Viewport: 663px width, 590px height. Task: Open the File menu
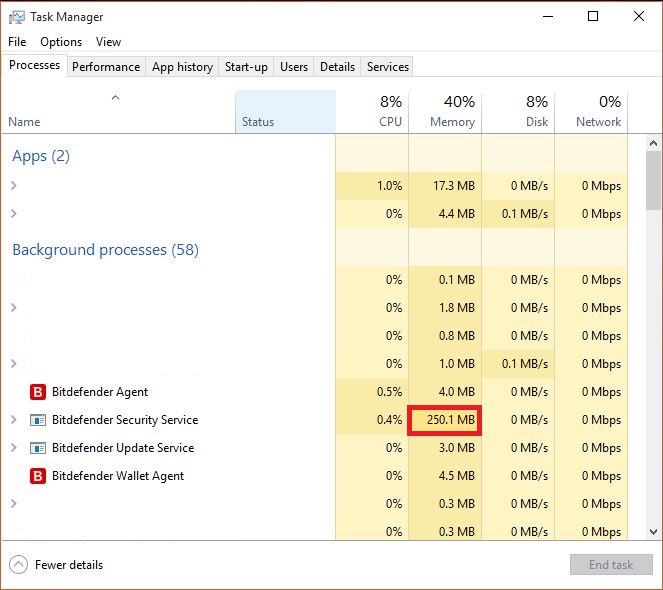point(17,42)
